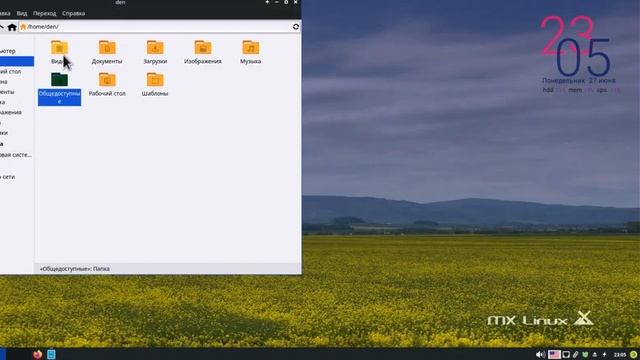Open the Загрузки folder
This screenshot has height=360, width=640.
tap(155, 52)
